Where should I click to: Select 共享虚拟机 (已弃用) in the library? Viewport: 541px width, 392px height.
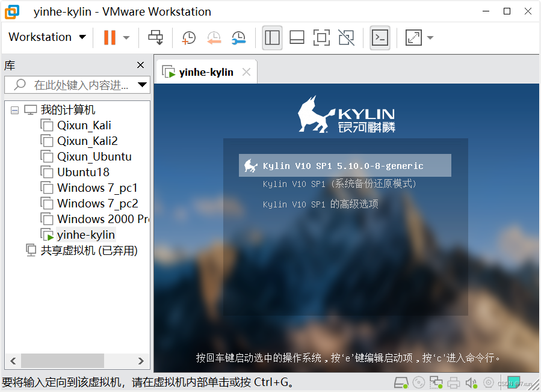point(89,250)
